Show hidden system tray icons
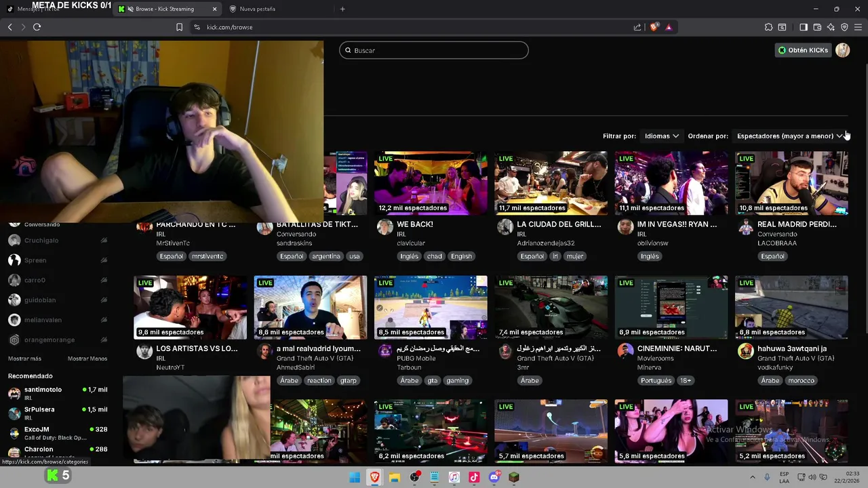This screenshot has height=488, width=868. [751, 477]
